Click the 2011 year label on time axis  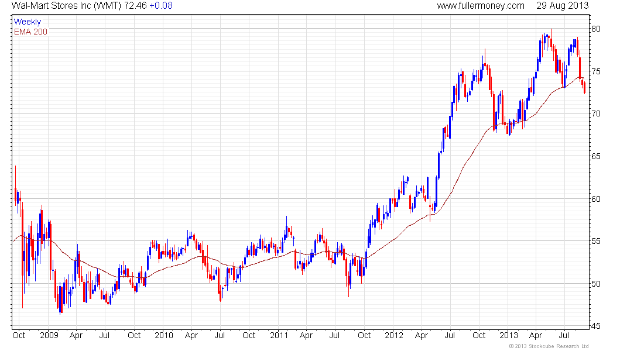point(279,335)
